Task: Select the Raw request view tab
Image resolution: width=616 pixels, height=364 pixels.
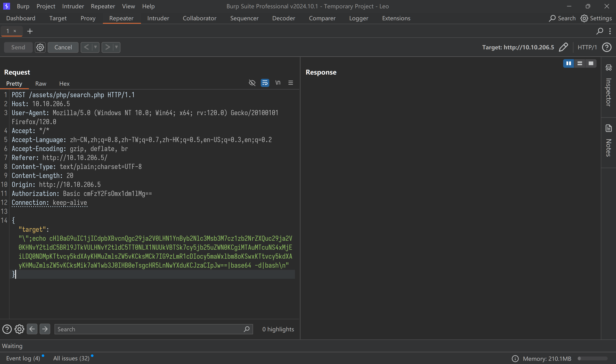Action: tap(41, 84)
